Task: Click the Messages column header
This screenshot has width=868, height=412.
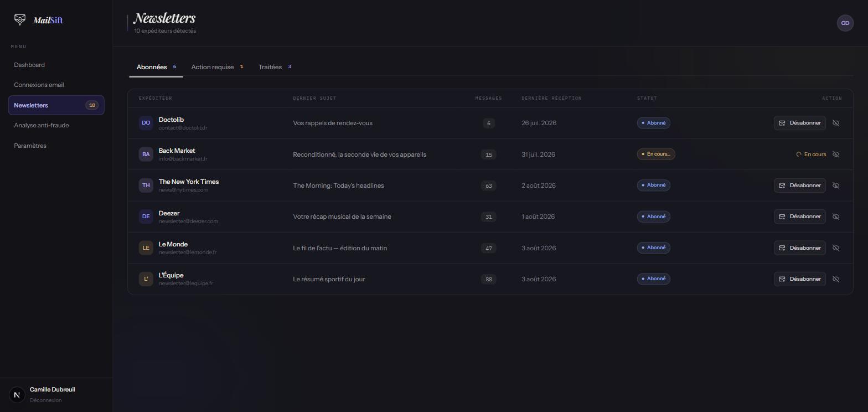Action: [488, 98]
